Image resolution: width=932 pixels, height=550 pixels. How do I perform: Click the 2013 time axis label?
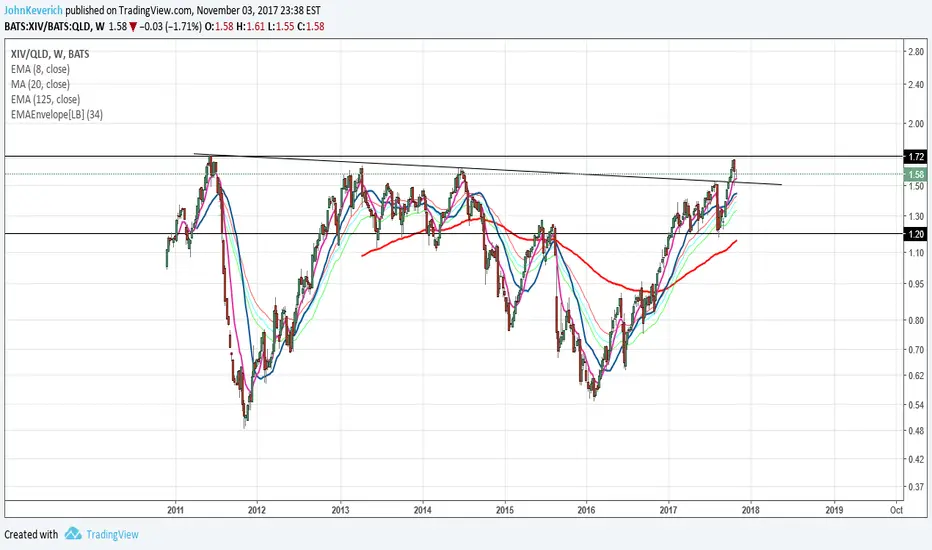(x=341, y=510)
